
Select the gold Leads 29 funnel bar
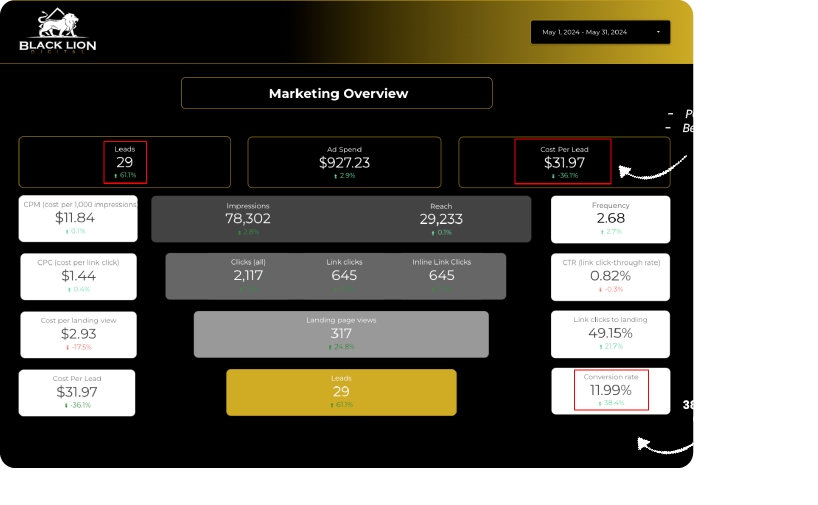point(341,392)
